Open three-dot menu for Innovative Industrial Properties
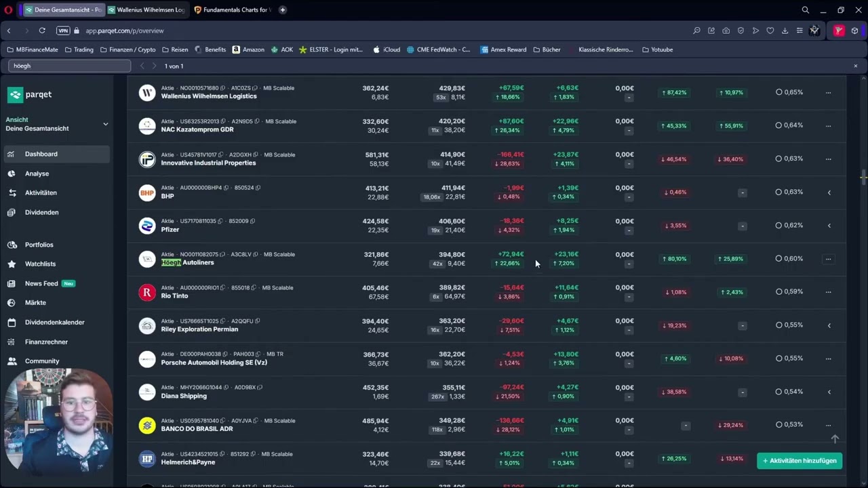This screenshot has width=868, height=488. (x=828, y=159)
